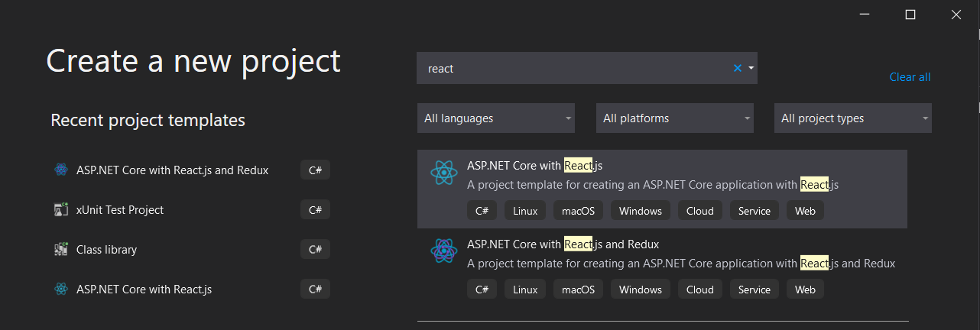Click the Redux icon in the search results

point(444,251)
